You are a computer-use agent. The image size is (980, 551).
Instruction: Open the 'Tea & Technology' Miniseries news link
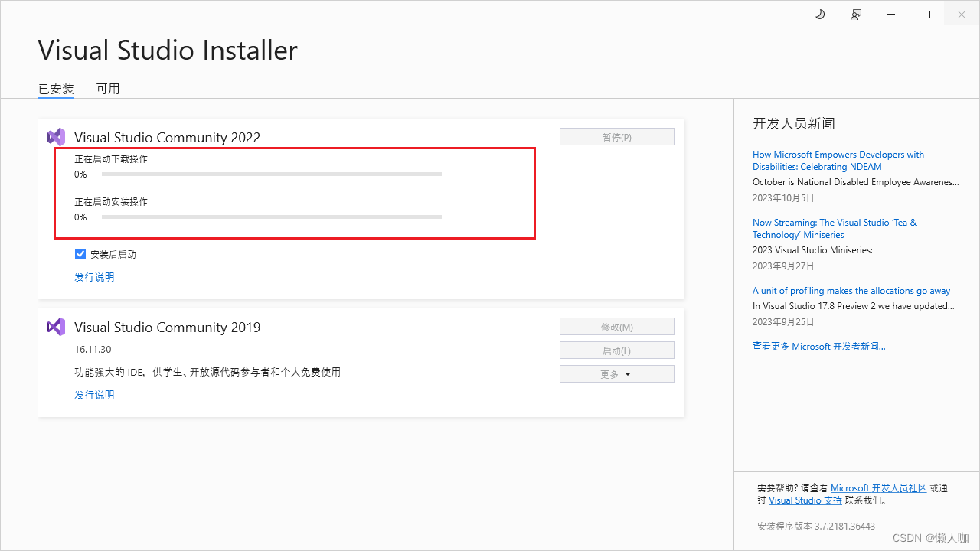(x=835, y=229)
